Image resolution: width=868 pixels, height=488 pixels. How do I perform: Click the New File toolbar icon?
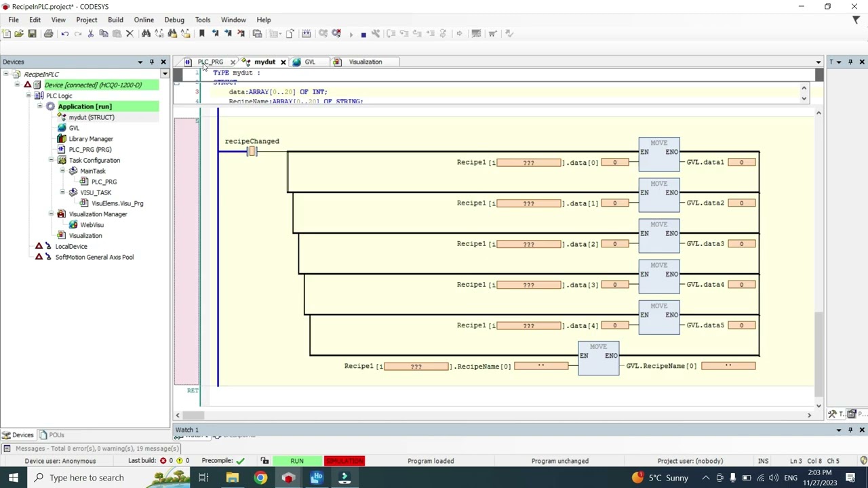coord(6,33)
